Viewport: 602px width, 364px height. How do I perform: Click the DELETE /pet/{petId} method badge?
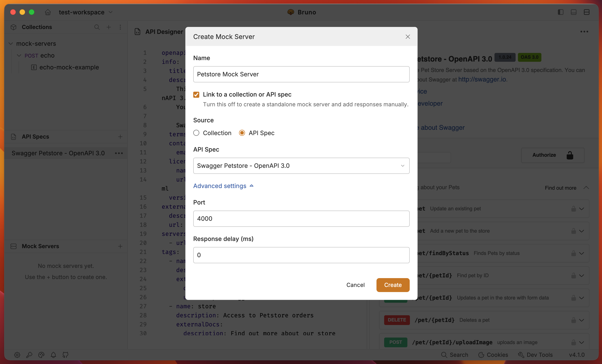tap(397, 320)
